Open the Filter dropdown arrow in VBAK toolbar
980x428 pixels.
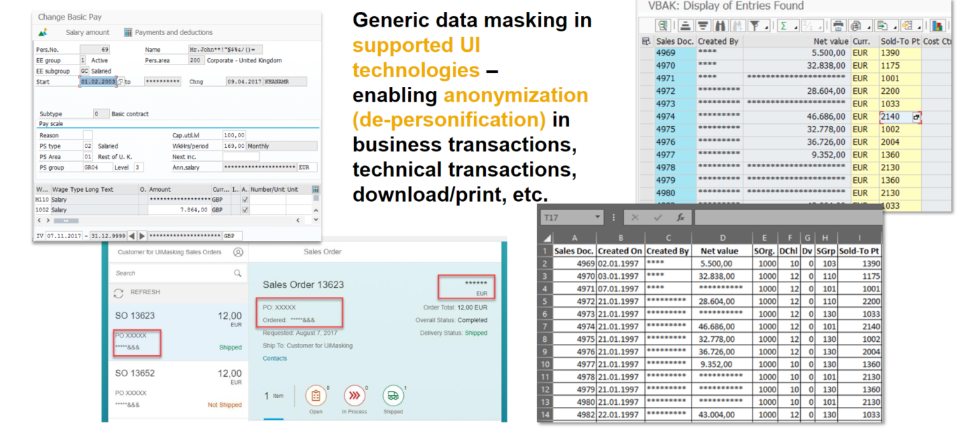coord(765,27)
